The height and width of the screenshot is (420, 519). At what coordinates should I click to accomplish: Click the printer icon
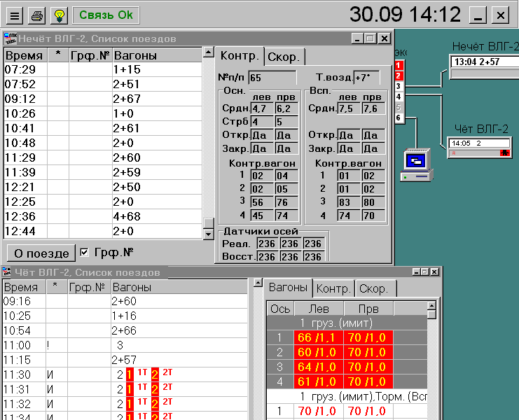(x=36, y=15)
